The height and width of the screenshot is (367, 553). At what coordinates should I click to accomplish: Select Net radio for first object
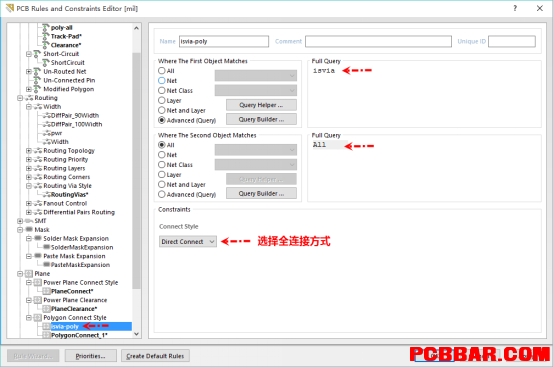pyautogui.click(x=162, y=81)
